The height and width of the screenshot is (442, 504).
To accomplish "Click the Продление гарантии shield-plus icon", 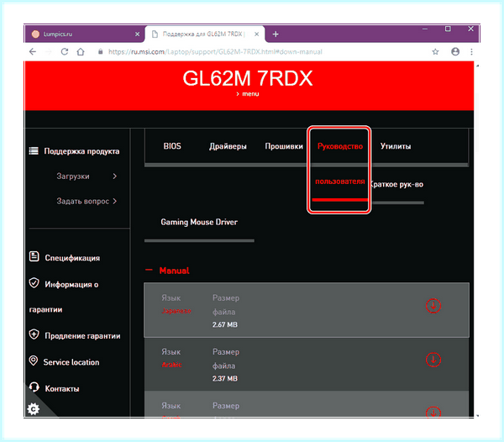I will tap(34, 334).
